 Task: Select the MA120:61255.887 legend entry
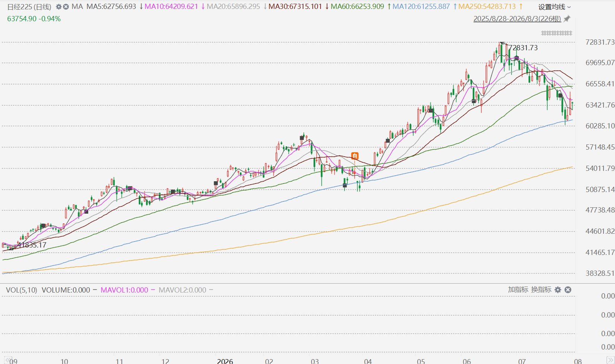pos(421,7)
